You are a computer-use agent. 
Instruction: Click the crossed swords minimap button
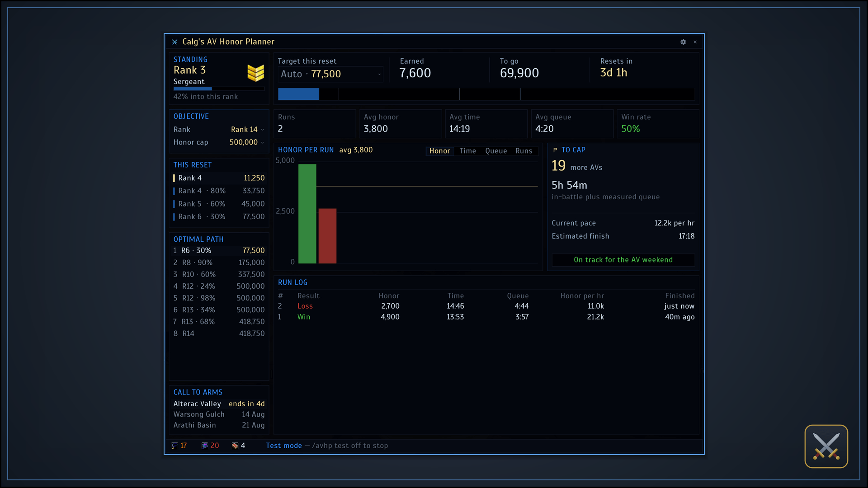point(826,446)
